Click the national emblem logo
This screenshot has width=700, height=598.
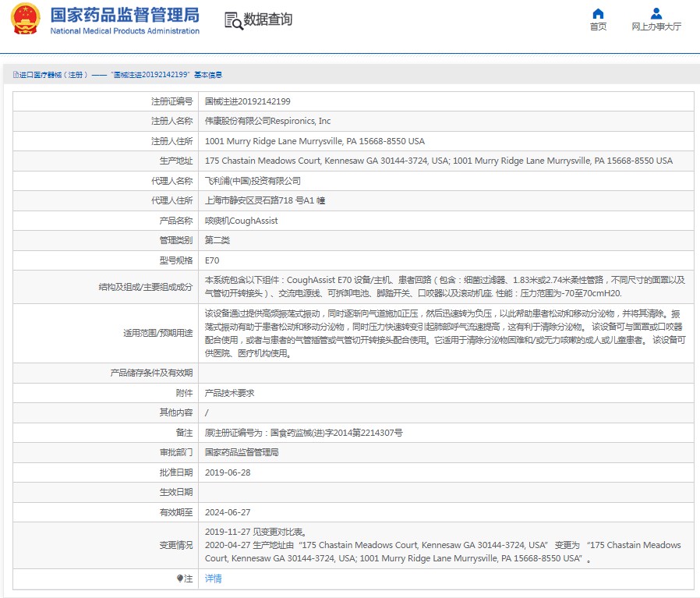[x=25, y=19]
